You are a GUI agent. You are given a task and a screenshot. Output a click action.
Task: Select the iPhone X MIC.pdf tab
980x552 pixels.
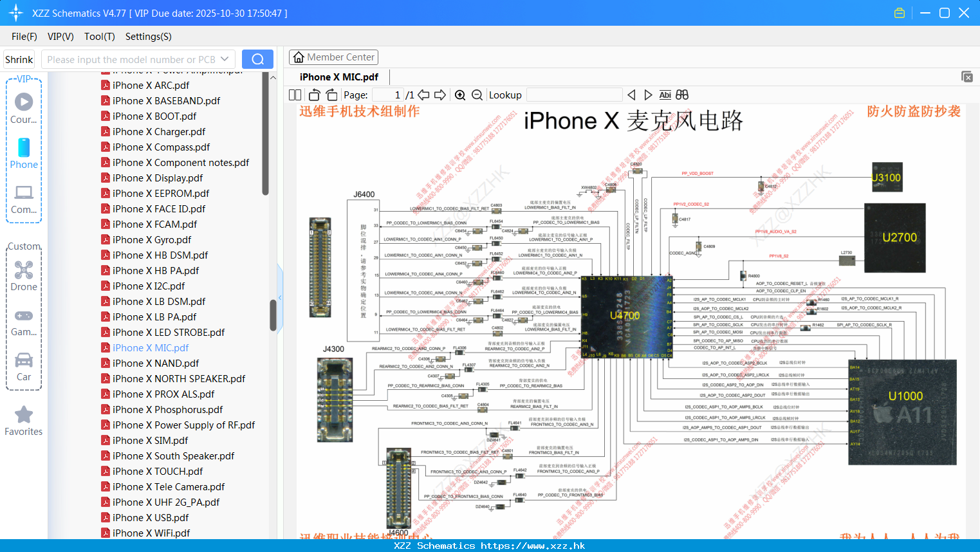click(x=339, y=77)
